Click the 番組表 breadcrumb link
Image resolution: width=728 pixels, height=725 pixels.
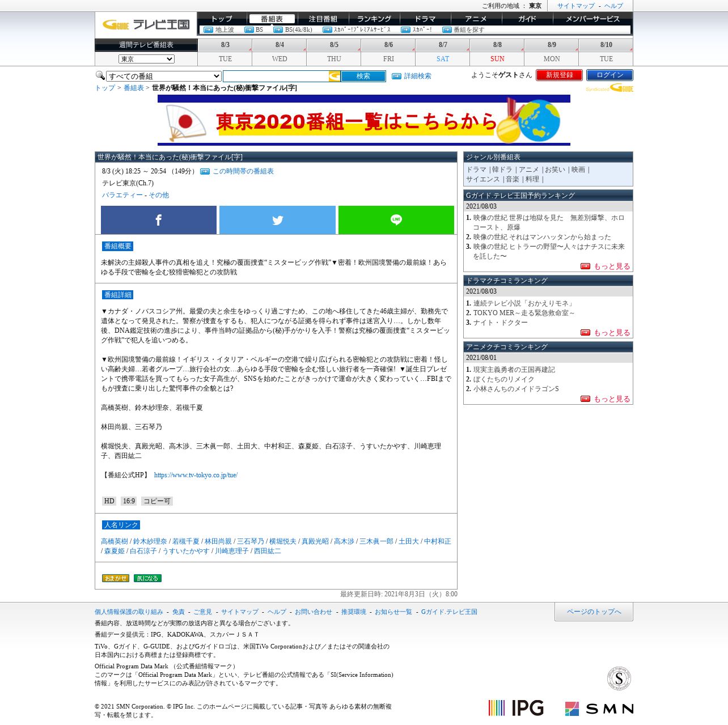pos(134,88)
